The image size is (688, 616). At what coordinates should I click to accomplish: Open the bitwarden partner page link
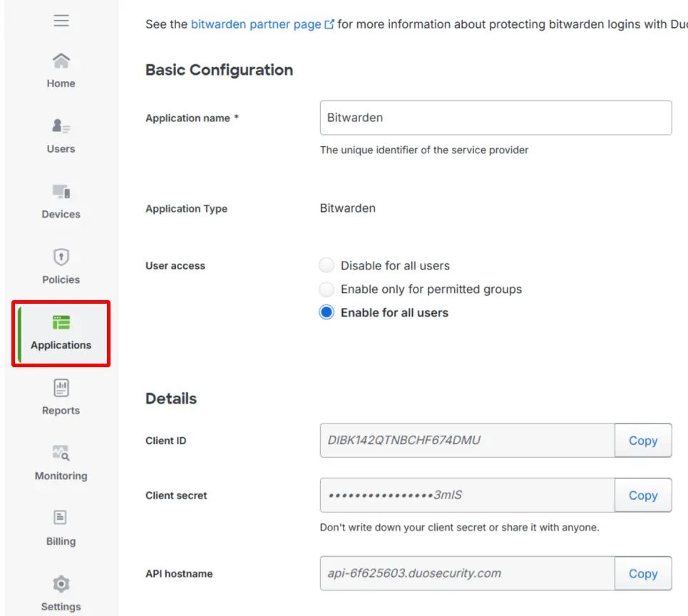point(256,24)
